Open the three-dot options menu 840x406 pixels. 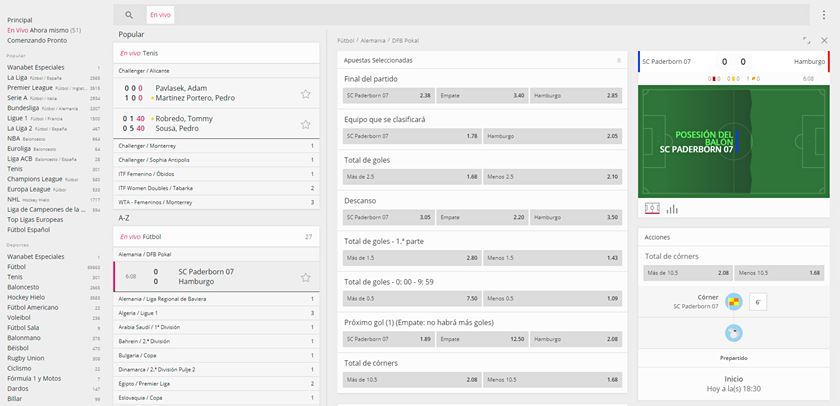(824, 15)
